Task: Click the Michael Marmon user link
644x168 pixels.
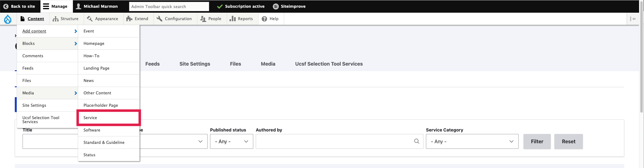Action: pos(97,6)
